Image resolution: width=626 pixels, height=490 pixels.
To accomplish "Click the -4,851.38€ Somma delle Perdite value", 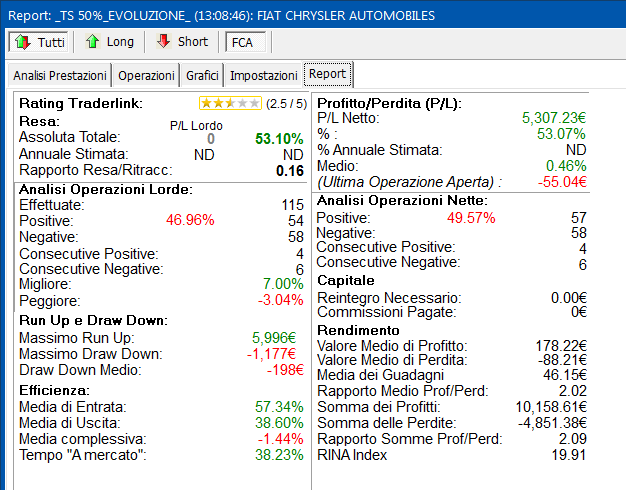I will [x=552, y=423].
